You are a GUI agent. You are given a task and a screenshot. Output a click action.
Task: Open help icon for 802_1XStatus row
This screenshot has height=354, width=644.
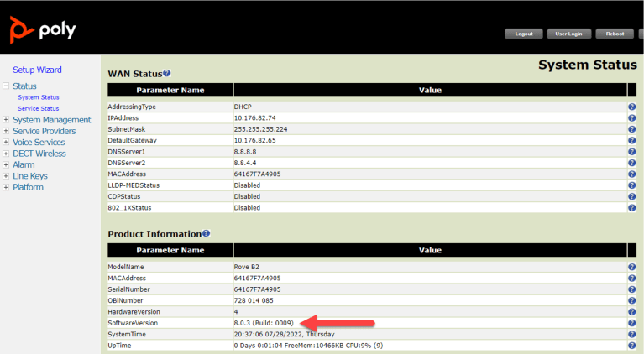click(631, 207)
